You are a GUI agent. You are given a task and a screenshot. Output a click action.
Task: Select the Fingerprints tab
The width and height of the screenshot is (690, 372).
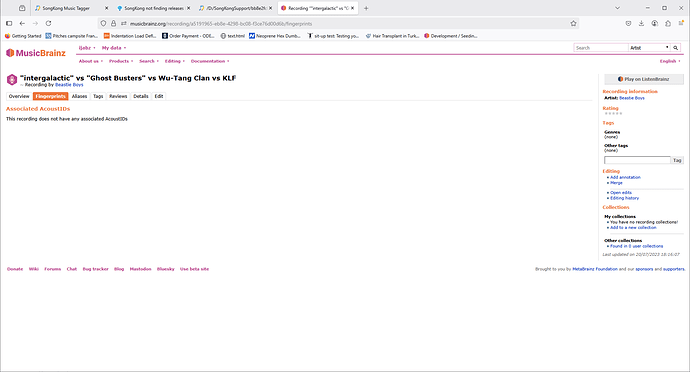coord(51,96)
